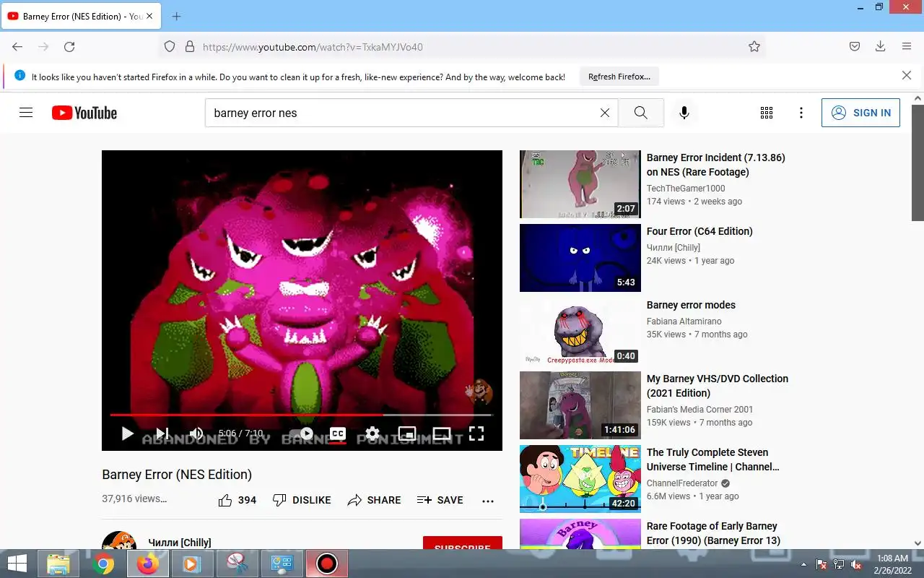Click red record button on taskbar
This screenshot has height=578, width=924.
[327, 564]
